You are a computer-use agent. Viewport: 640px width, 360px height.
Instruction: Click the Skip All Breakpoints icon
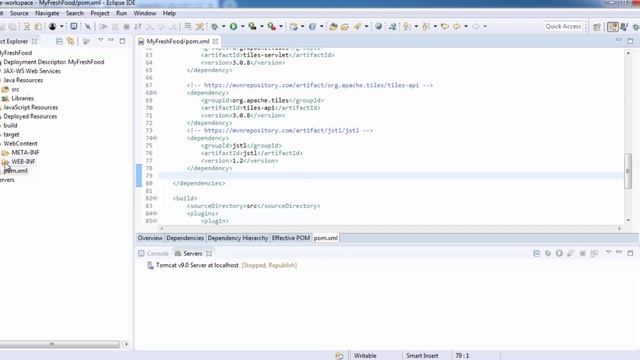(x=87, y=27)
